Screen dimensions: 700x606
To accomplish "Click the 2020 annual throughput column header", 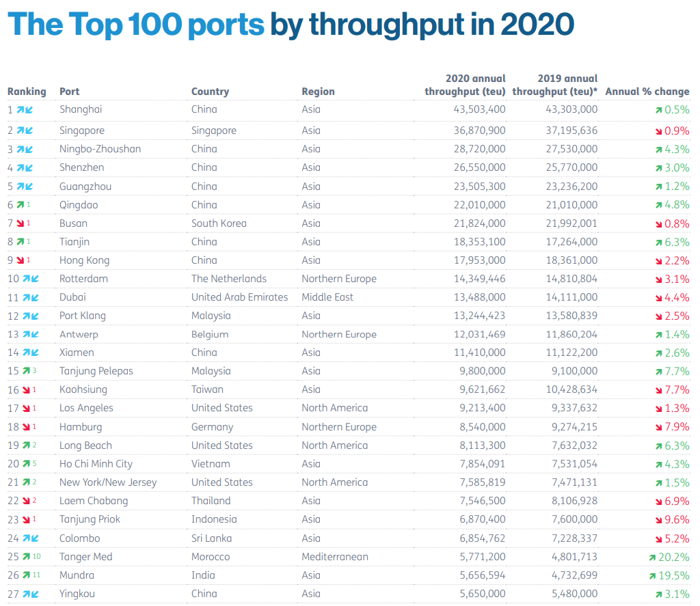I will pyautogui.click(x=473, y=85).
